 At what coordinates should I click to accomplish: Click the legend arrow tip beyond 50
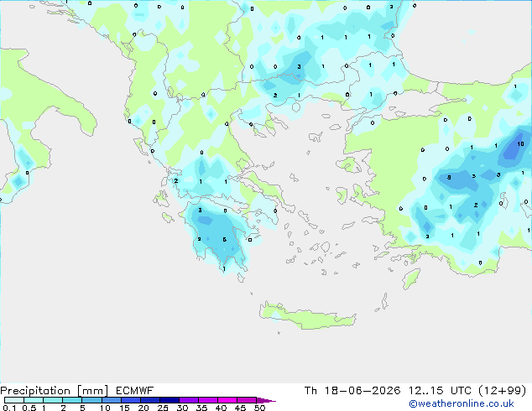[x=266, y=400]
